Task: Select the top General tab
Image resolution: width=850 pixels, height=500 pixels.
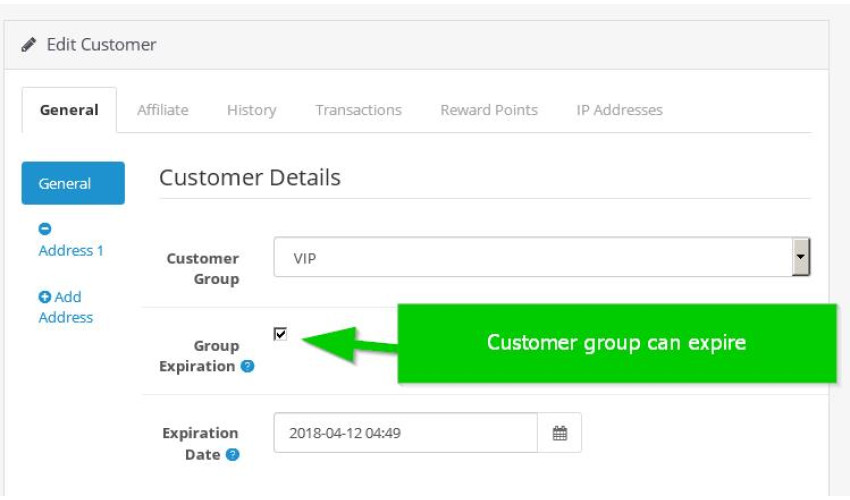Action: tap(69, 110)
